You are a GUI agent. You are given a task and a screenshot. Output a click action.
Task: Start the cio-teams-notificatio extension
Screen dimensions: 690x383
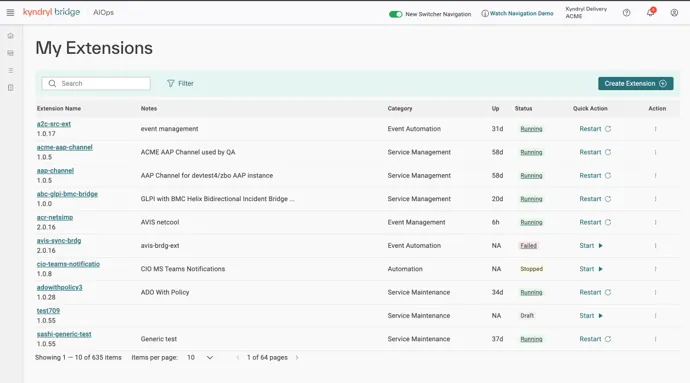tap(591, 269)
